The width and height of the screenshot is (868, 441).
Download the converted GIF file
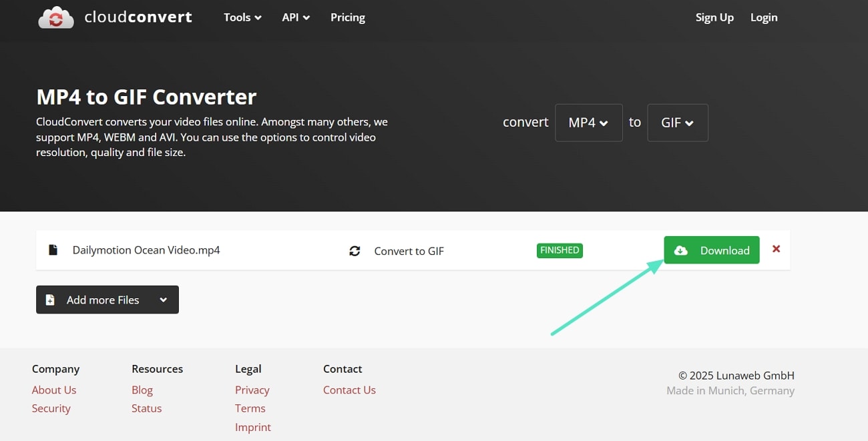(x=712, y=250)
